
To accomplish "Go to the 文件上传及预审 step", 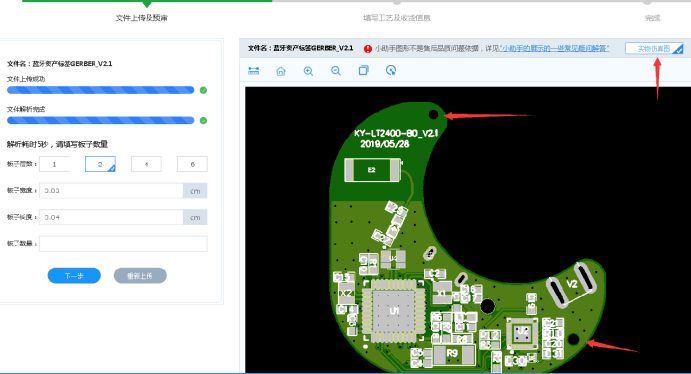I will (x=141, y=18).
